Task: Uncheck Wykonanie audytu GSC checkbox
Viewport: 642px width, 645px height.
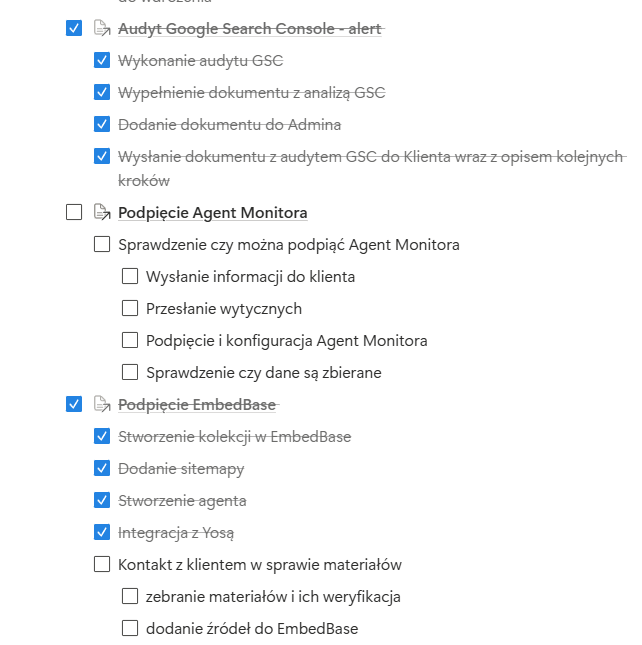Action: (102, 61)
